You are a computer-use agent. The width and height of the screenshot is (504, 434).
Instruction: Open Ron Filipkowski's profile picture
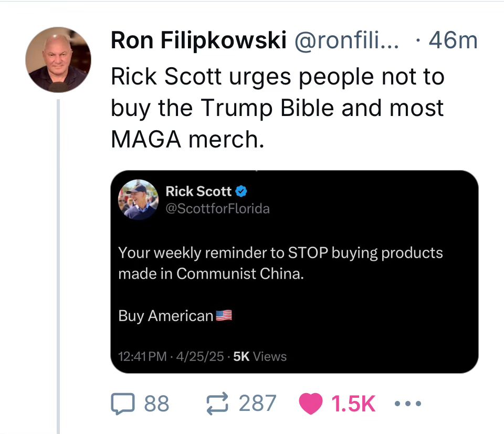click(58, 60)
